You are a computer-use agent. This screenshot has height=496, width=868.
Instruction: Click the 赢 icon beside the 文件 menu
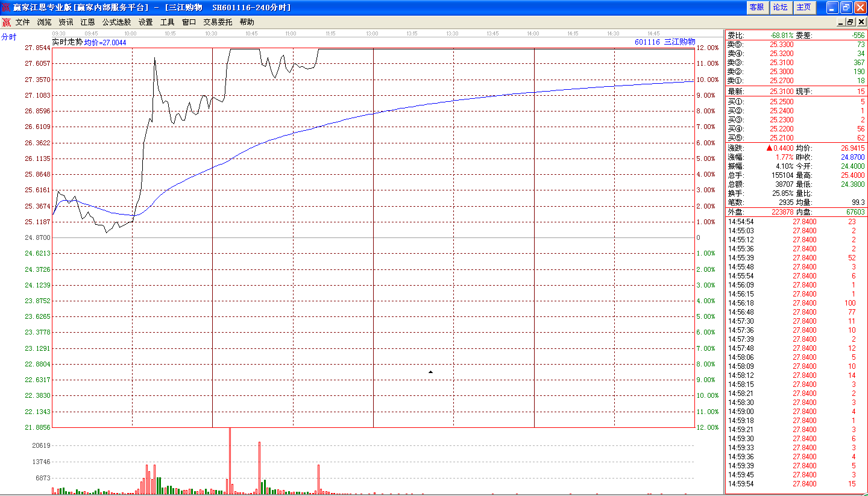point(6,22)
